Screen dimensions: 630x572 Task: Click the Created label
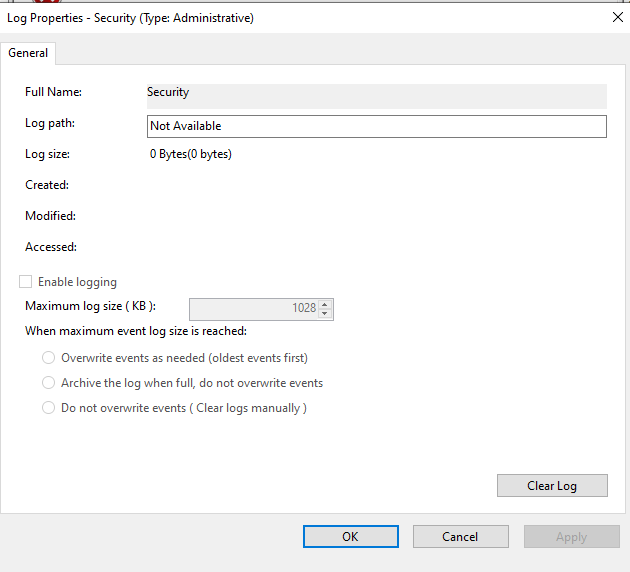click(47, 185)
